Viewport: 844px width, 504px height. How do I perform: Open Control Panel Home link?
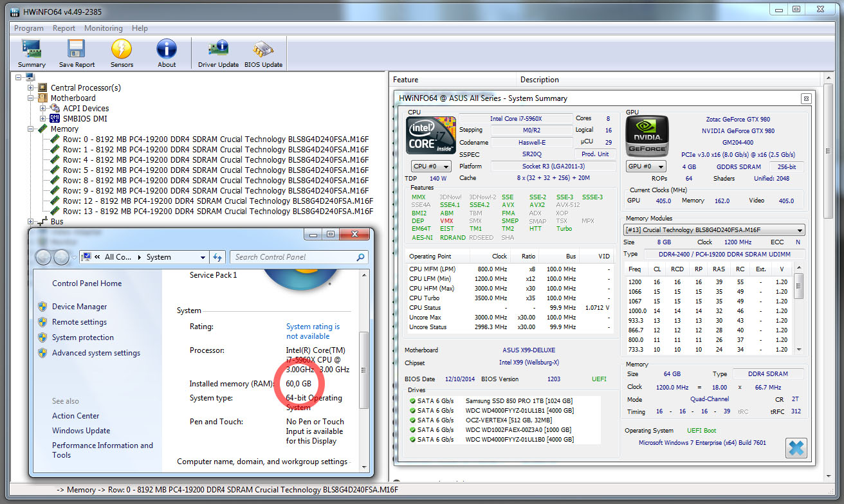click(x=87, y=283)
